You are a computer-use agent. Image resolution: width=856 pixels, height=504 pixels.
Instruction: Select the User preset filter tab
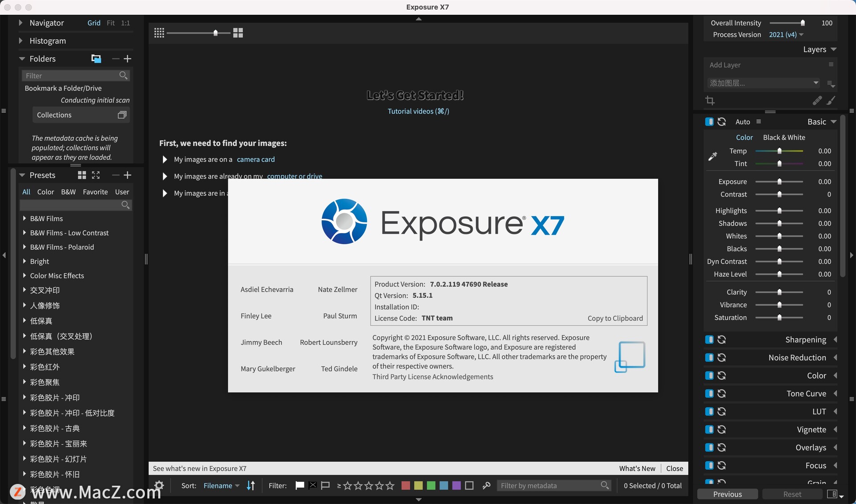click(x=122, y=192)
